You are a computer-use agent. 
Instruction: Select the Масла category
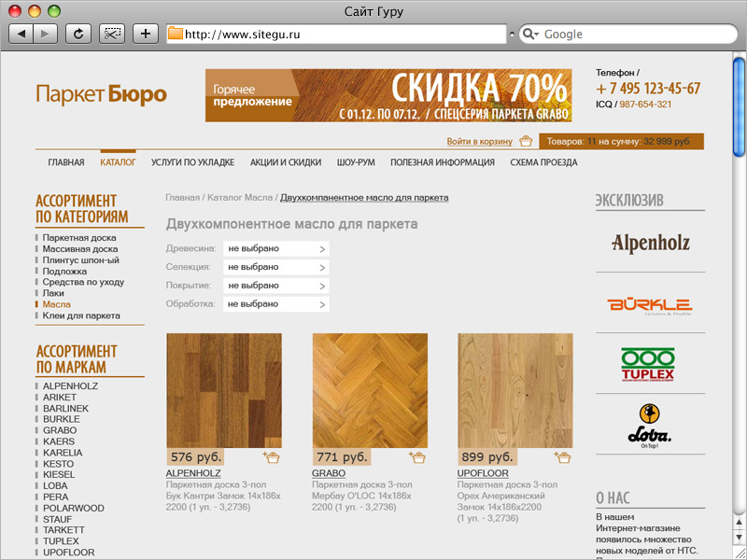[x=57, y=304]
